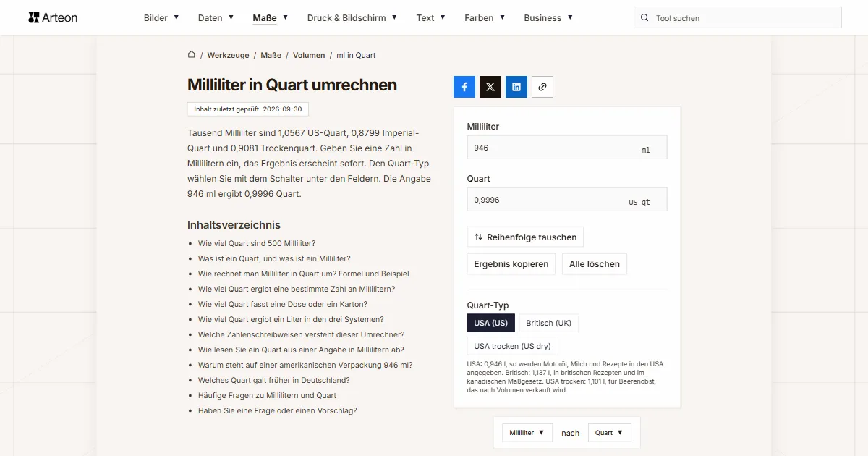
Task: Go to Volumen breadcrumb
Action: [x=309, y=55]
